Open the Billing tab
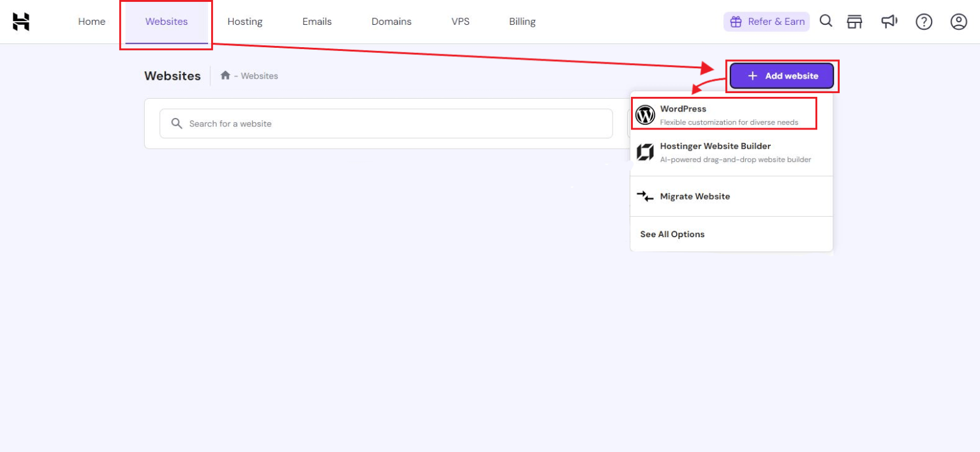Viewport: 980px width, 452px height. click(523, 22)
